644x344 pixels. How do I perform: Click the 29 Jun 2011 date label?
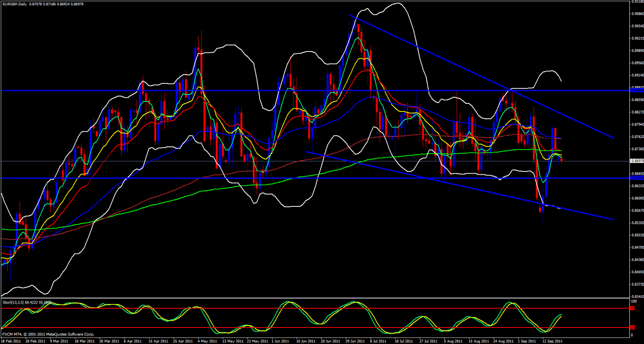coord(355,341)
